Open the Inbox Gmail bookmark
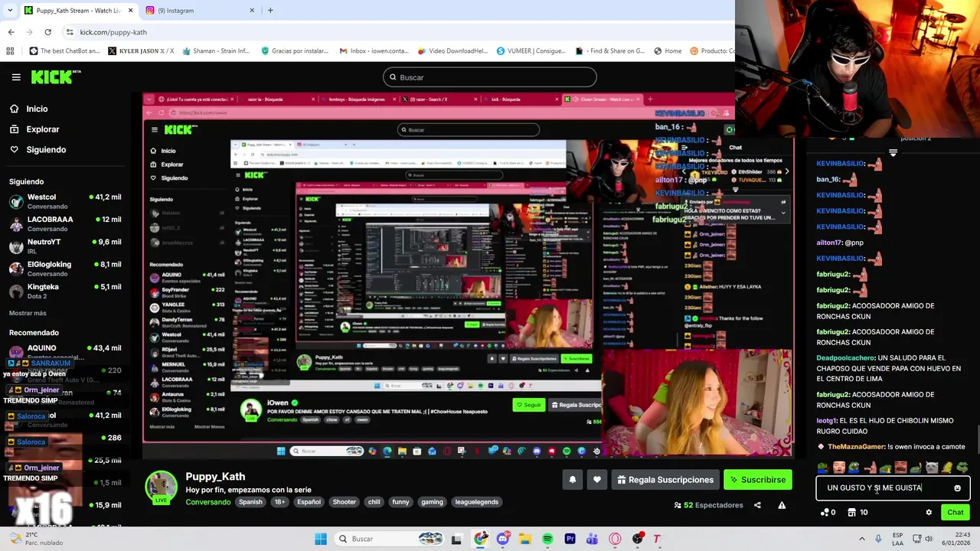The image size is (980, 551). click(x=373, y=51)
